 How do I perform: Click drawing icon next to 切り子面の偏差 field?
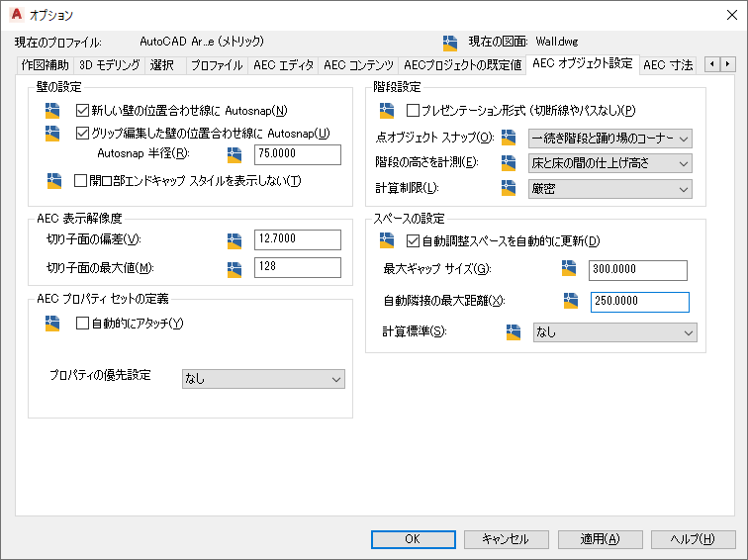coord(234,241)
